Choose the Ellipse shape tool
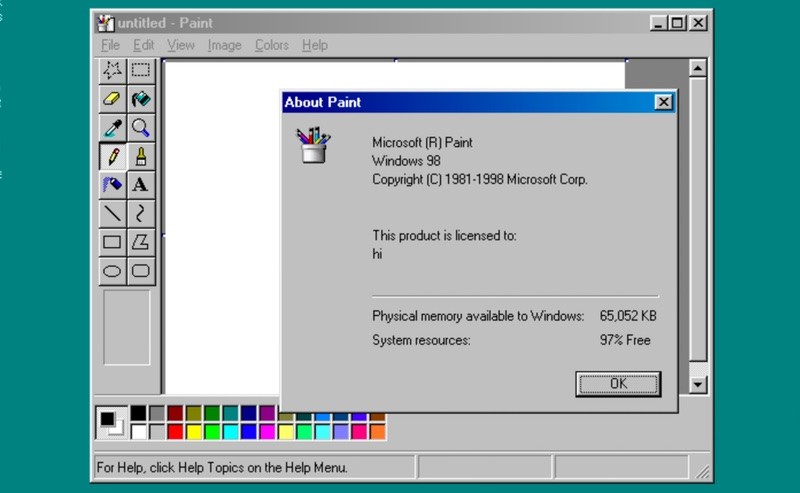This screenshot has height=493, width=800. point(112,271)
